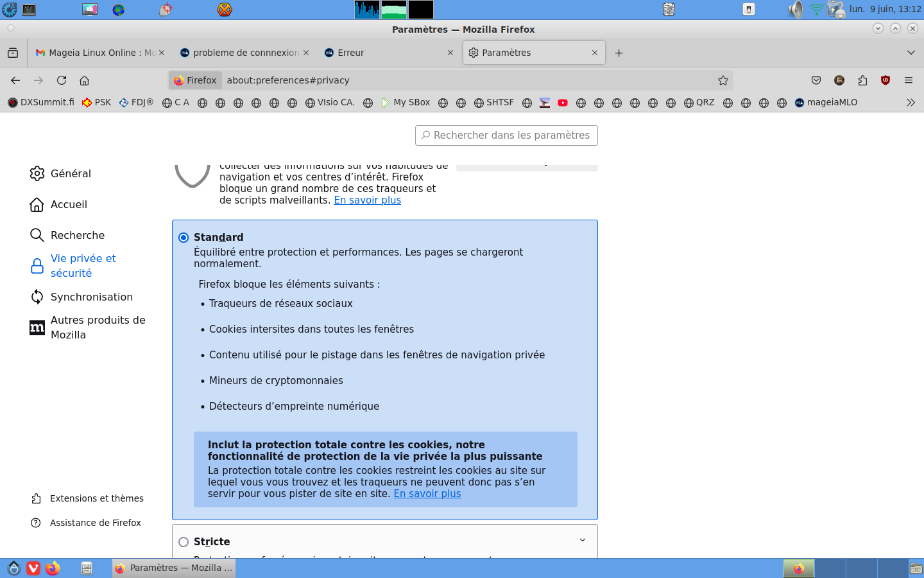Screen dimensions: 924x578
Task: Open the file manager icon on bottom taskbar
Action: point(87,568)
